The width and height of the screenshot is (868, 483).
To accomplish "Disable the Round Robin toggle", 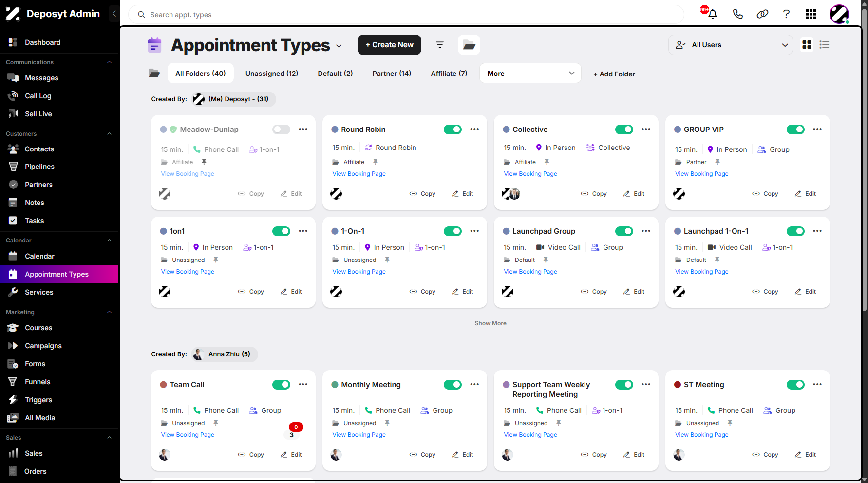I will coord(453,130).
